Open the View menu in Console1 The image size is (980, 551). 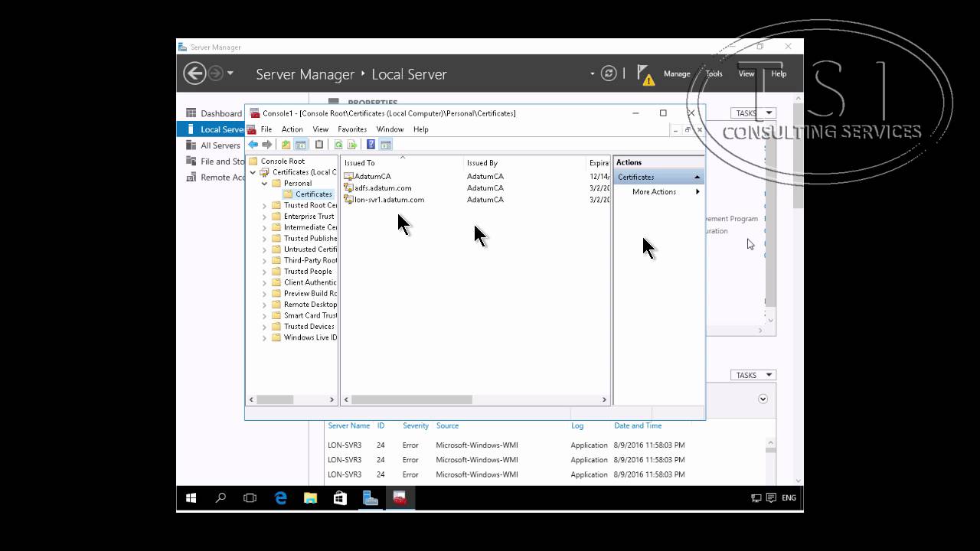click(x=321, y=129)
